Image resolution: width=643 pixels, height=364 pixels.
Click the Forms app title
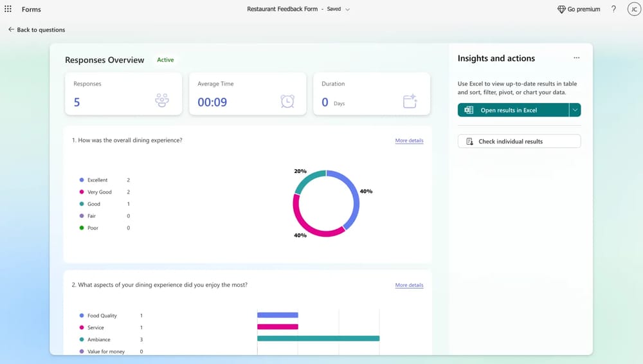[31, 10]
